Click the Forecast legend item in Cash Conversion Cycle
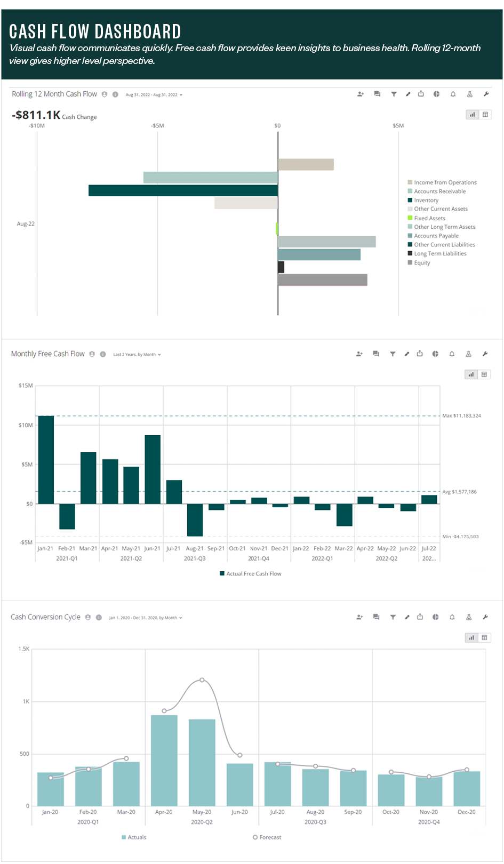The height and width of the screenshot is (864, 504). [x=267, y=837]
